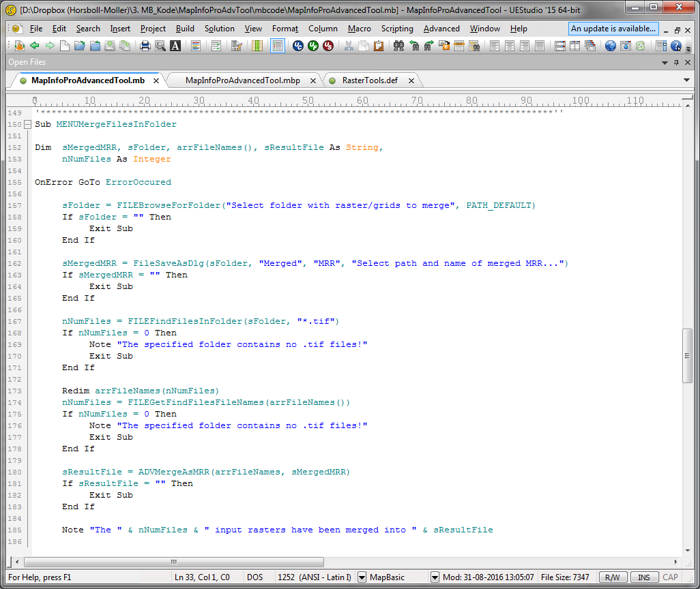
Task: Open a file with the folder icon
Action: click(80, 46)
